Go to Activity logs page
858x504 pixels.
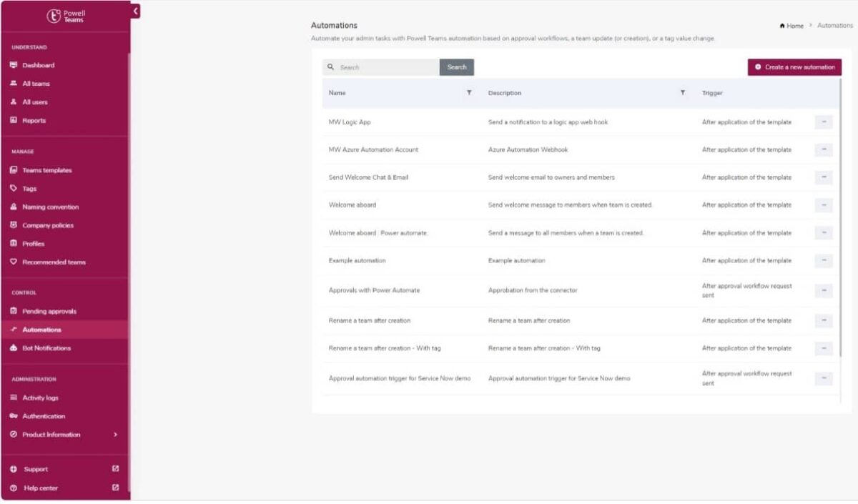(x=40, y=397)
